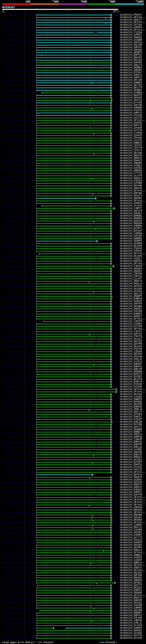Click hit label UniRef100_B8MDW1
This screenshot has height=644, width=146.
(x=131, y=216)
